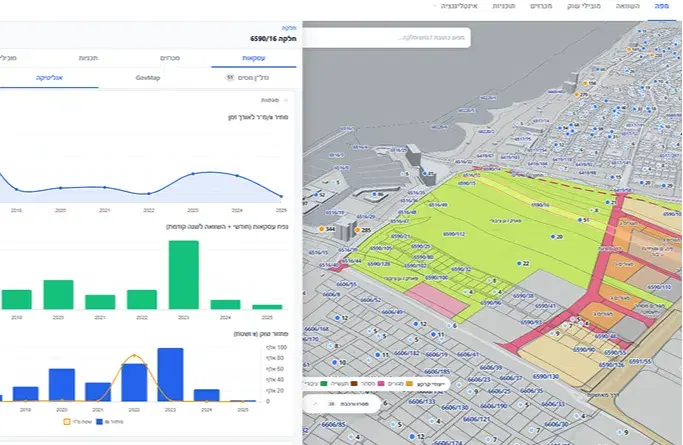Focus the address and parcel search field
This screenshot has height=445, width=683.
387,38
